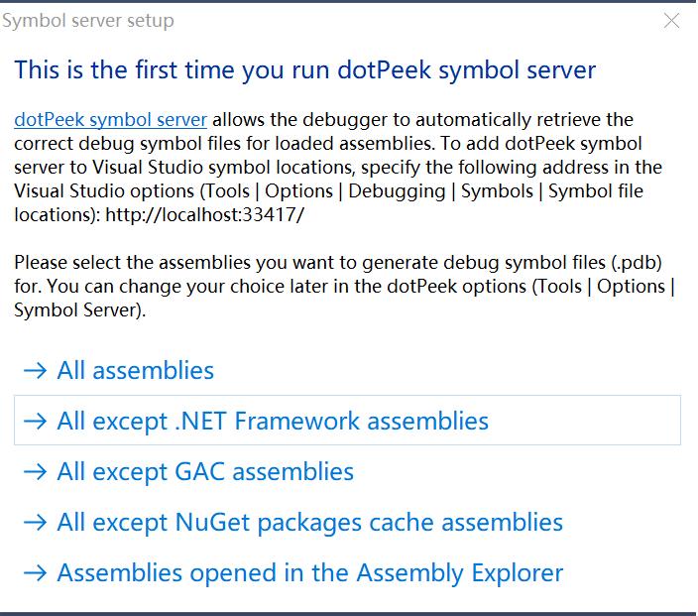698x616 pixels.
Task: Choose All except NuGet packages cache assemblies
Action: (x=309, y=523)
